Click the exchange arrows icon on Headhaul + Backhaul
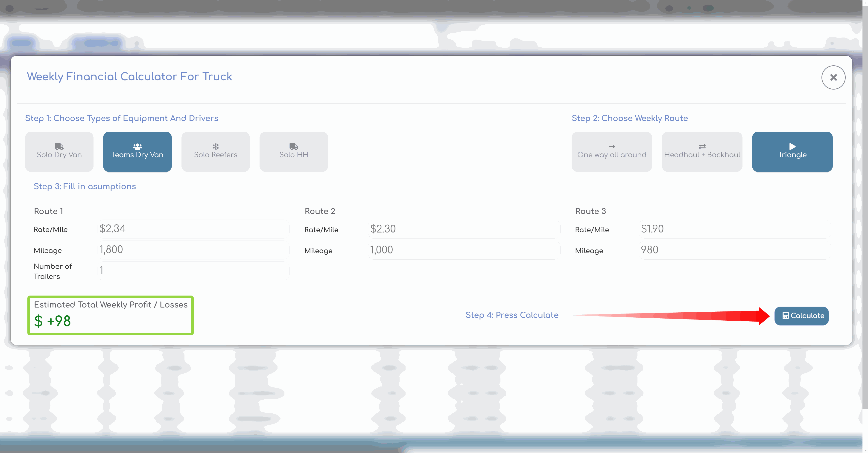The image size is (868, 453). (x=702, y=146)
